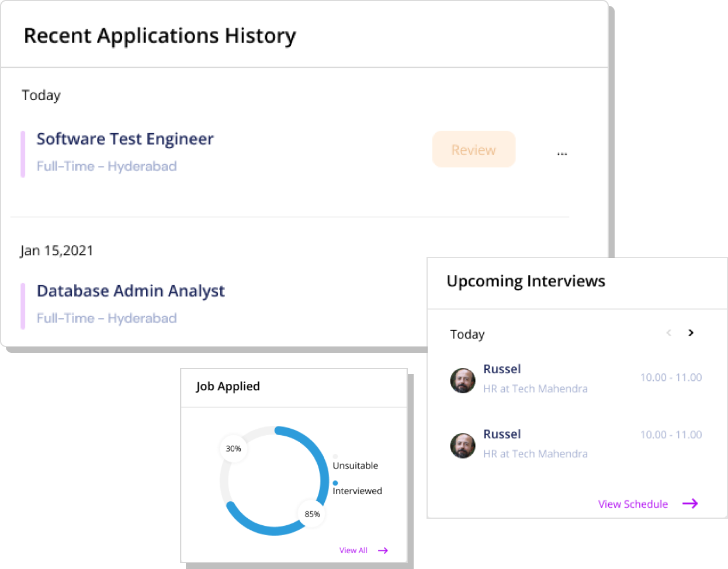
Task: Select the Interviewed legend dot
Action: pos(335,483)
